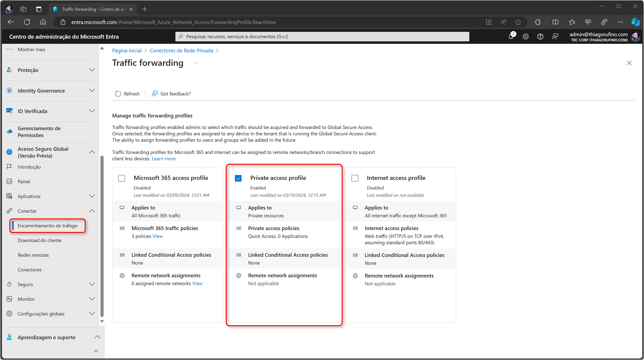
Task: Open the read aloud icon in address bar
Action: click(504, 22)
